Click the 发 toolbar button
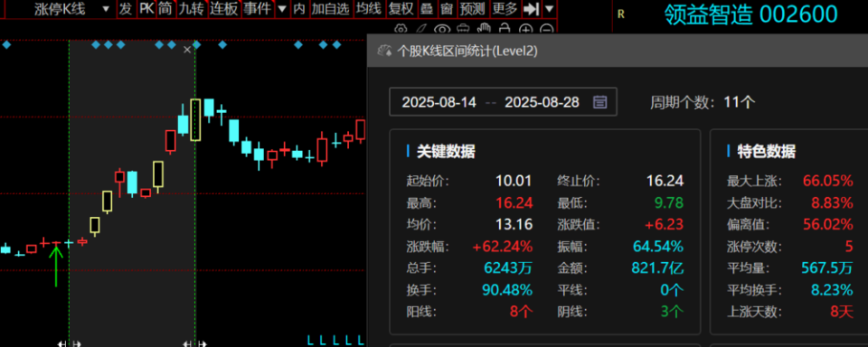 pos(126,9)
